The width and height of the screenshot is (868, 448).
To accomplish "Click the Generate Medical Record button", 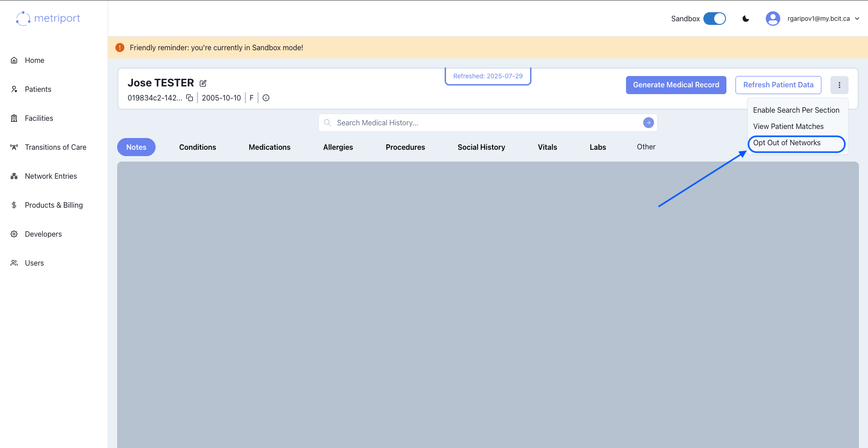I will [x=676, y=85].
